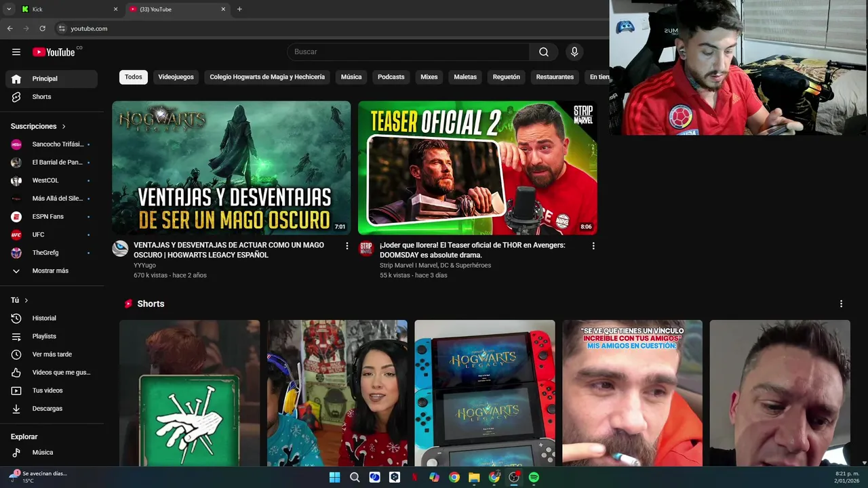Open Hogwarts Legacy mago oscuro thumbnail
The image size is (868, 488).
[x=231, y=168]
